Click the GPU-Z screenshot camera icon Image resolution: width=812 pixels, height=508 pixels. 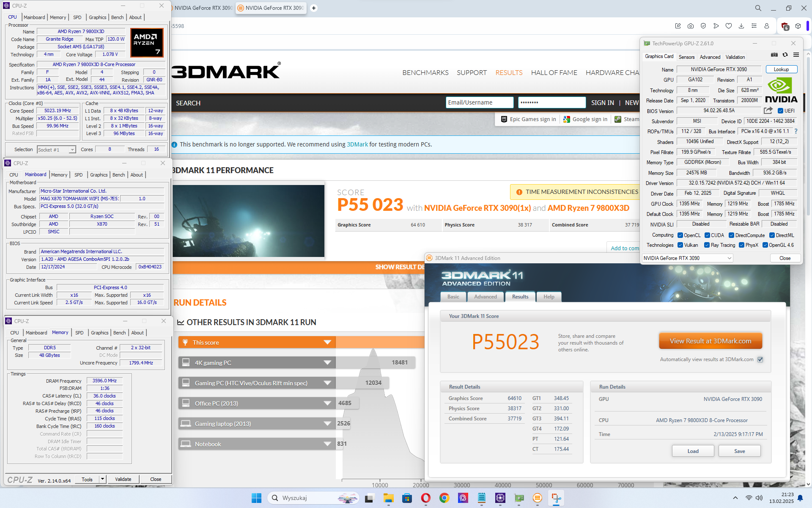point(774,55)
